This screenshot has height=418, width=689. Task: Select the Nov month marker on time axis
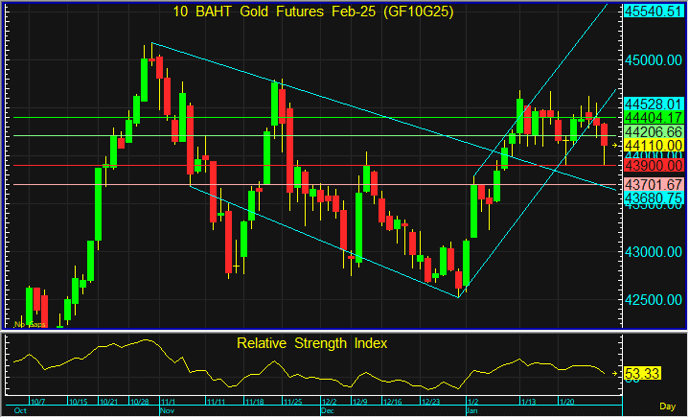point(166,411)
